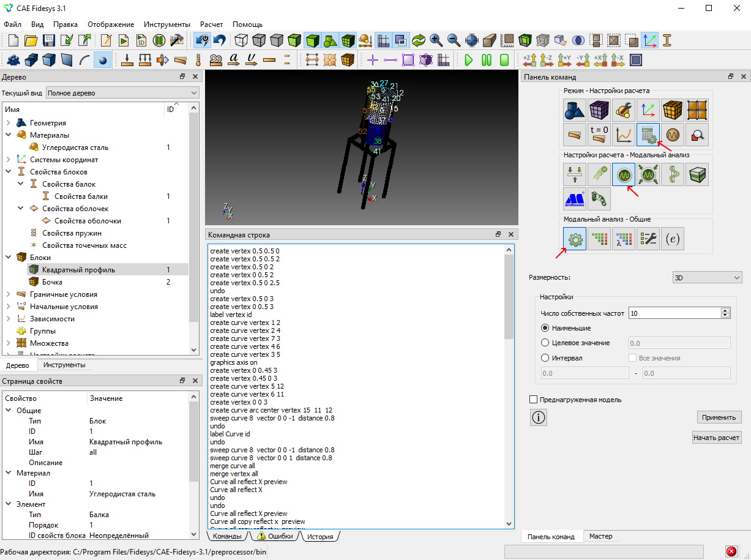Open the info (i) button in command panel
The width and height of the screenshot is (751, 560).
point(539,417)
